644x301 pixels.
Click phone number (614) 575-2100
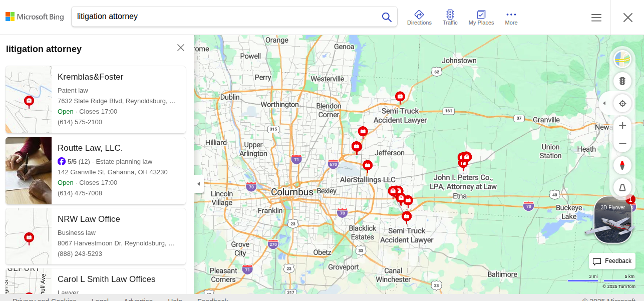pyautogui.click(x=80, y=122)
